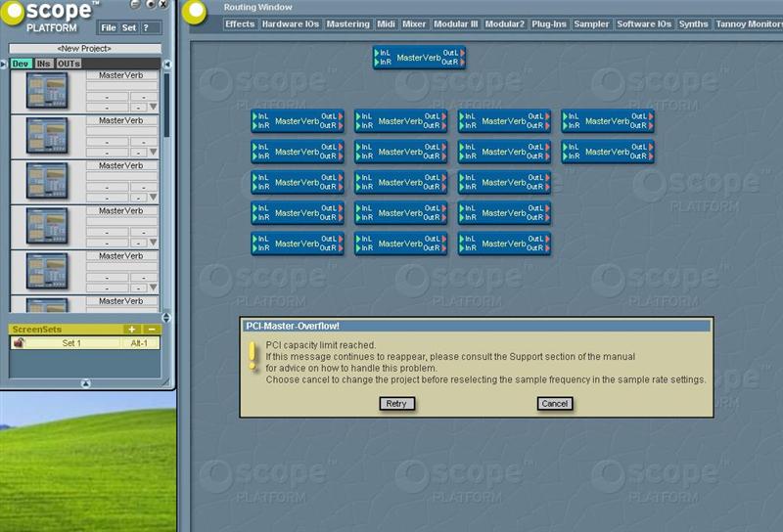The image size is (783, 532).
Task: Select the lone MasterVerb module above the grid
Action: (x=419, y=58)
